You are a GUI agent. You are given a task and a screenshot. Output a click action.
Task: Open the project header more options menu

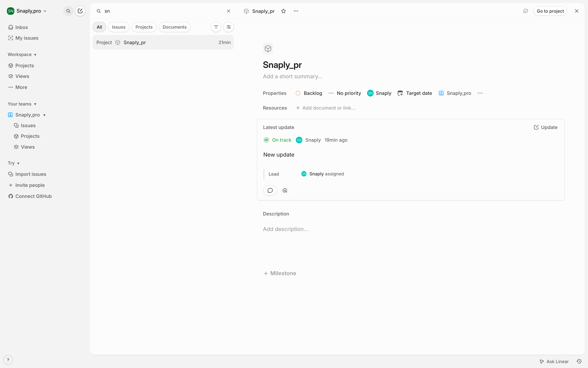coord(296,11)
